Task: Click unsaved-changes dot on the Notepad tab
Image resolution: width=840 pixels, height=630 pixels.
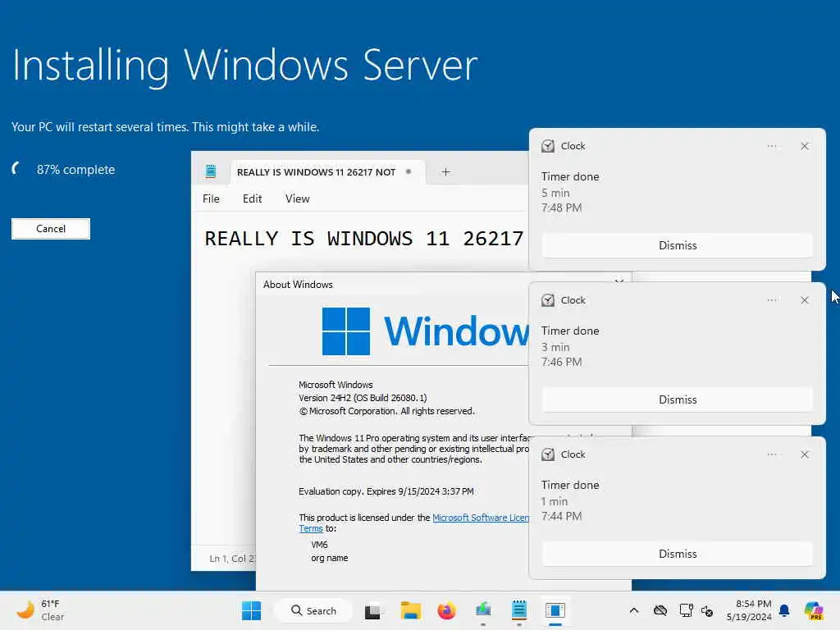Action: 409,172
